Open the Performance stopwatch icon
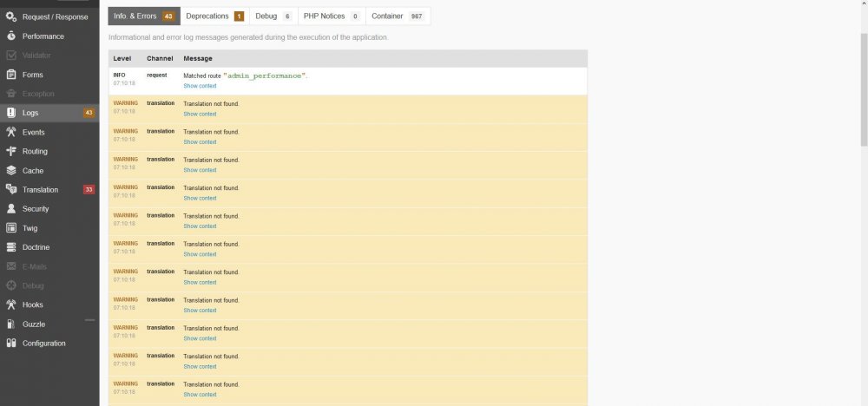This screenshot has height=406, width=868. [11, 36]
